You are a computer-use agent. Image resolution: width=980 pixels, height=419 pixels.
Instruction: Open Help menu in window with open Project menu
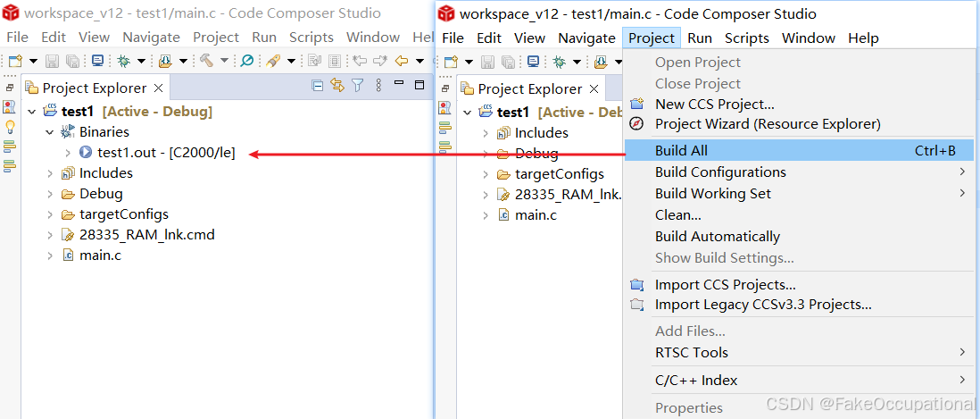pyautogui.click(x=863, y=38)
